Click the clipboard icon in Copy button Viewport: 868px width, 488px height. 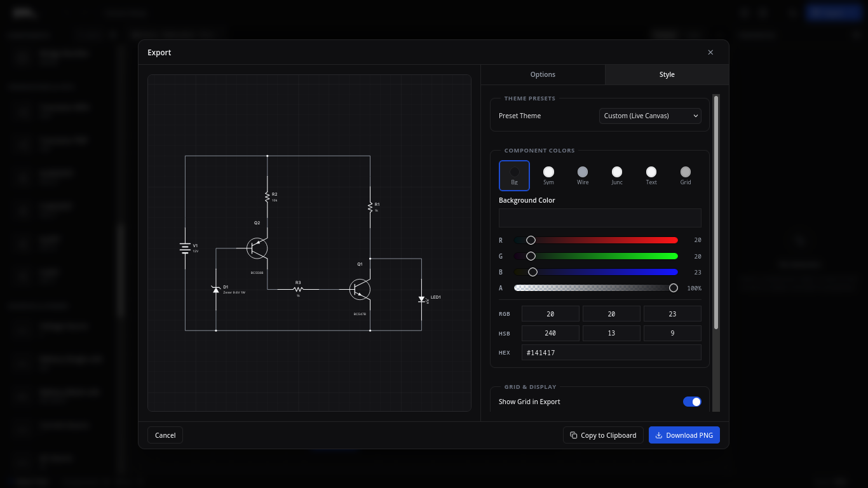pos(574,435)
